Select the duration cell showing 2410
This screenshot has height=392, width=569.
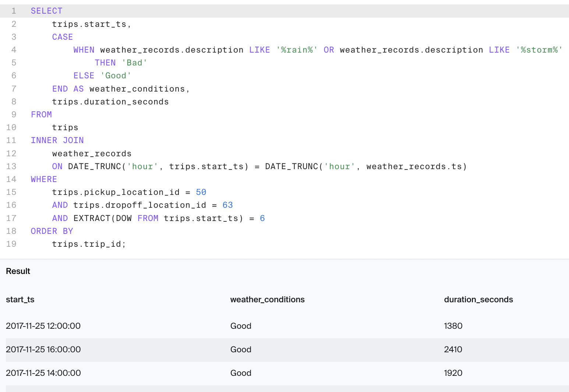coord(453,350)
